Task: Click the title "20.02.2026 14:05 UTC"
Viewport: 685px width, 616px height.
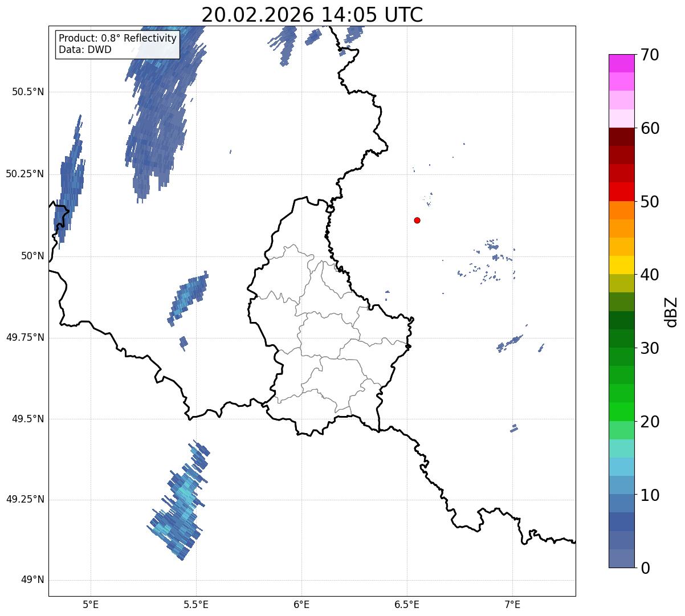Action: click(312, 14)
